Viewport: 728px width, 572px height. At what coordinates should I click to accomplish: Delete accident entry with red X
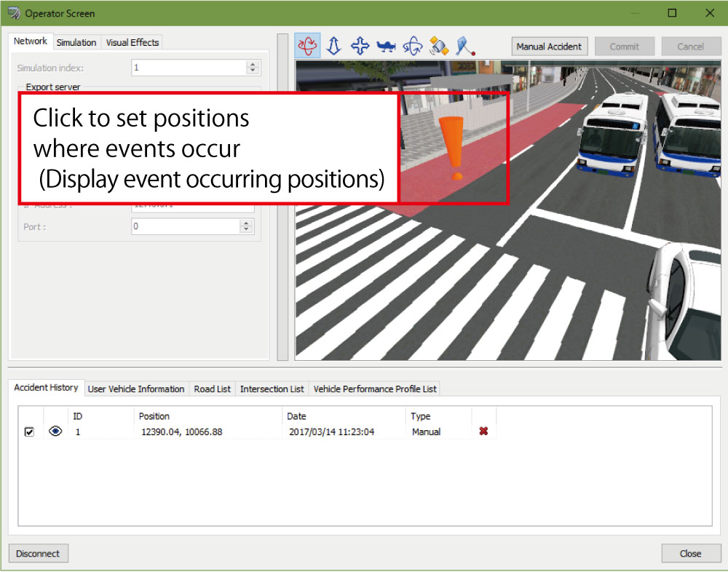pos(483,432)
